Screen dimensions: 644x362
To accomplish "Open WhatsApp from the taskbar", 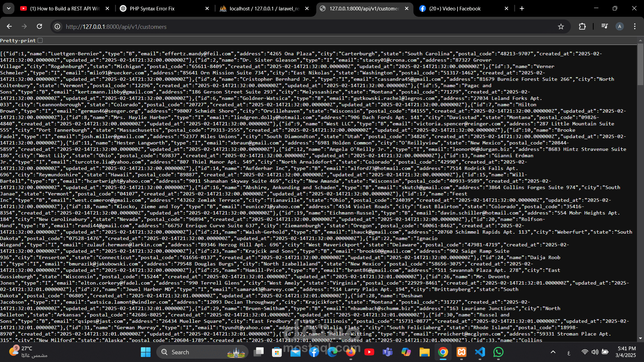I will pos(498,352).
